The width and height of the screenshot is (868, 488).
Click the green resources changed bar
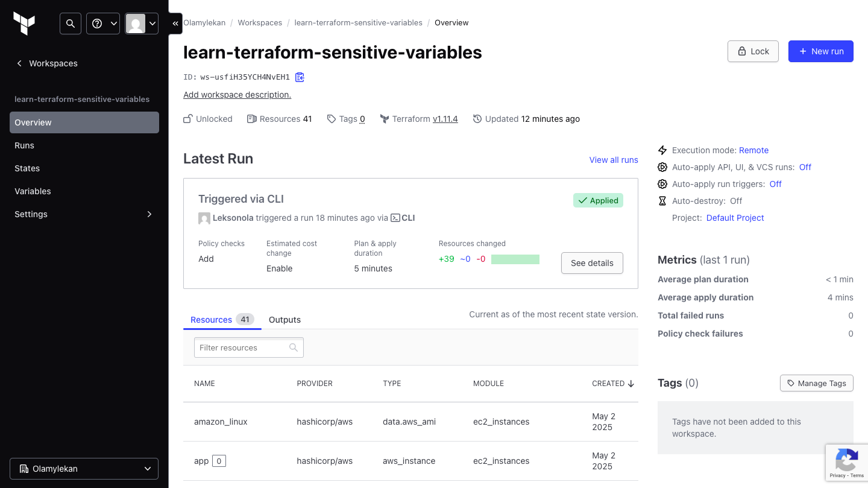click(515, 259)
